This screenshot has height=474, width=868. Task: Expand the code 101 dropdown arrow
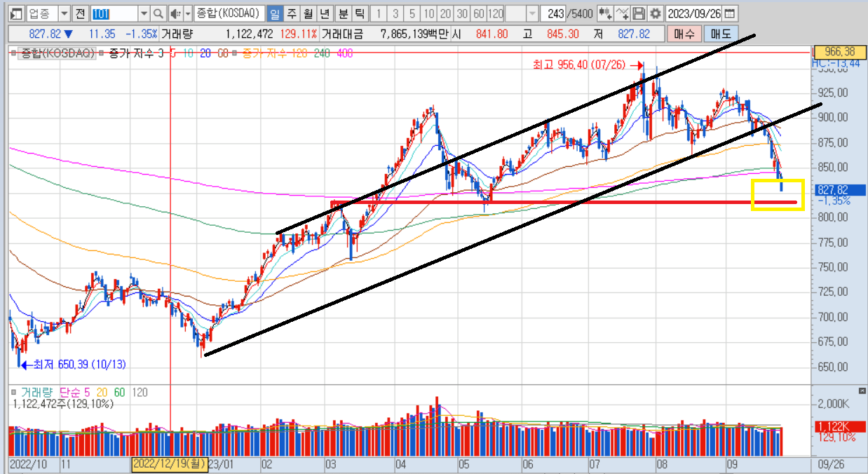coord(144,13)
